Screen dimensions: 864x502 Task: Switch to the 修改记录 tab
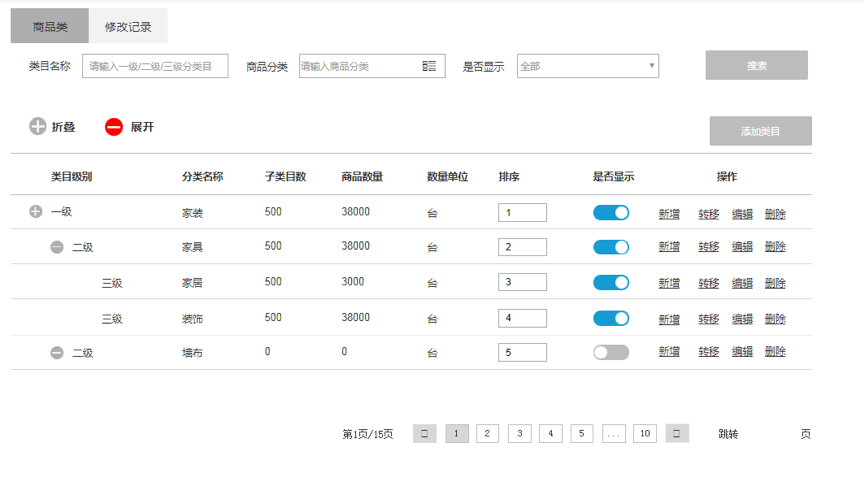tap(128, 26)
